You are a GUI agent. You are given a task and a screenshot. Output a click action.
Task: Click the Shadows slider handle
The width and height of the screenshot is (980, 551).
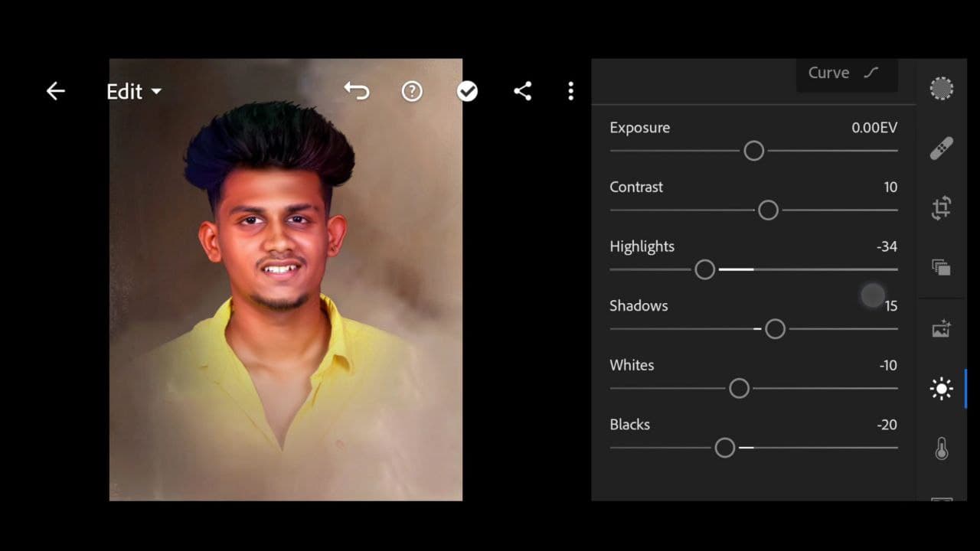[775, 328]
